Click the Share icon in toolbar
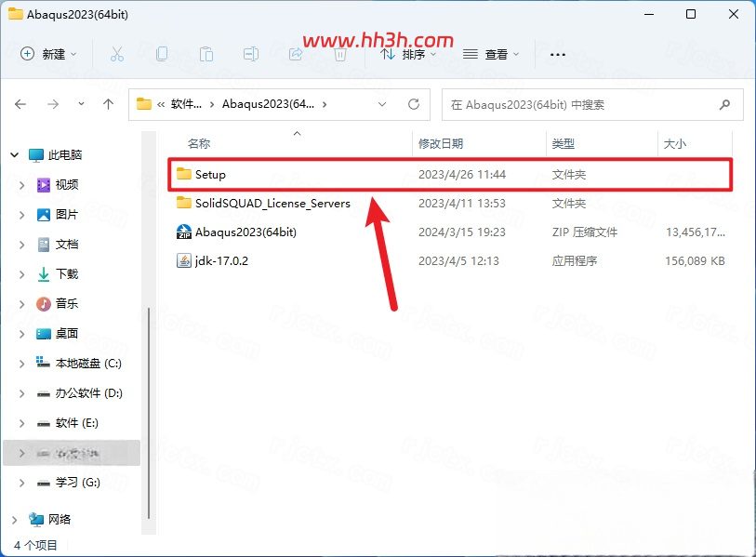This screenshot has width=756, height=557. pos(296,54)
